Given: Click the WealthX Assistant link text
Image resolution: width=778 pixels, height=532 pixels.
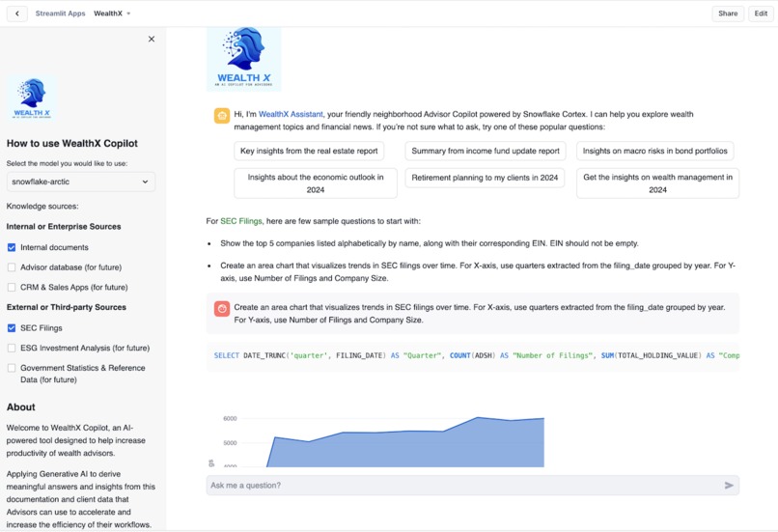Looking at the screenshot, I should pos(291,114).
